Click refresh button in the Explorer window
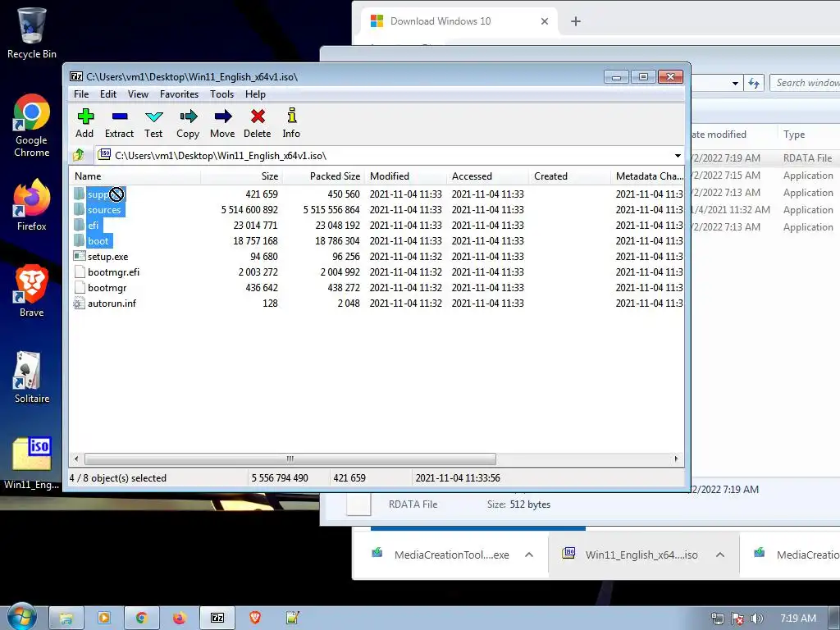The image size is (840, 630). tap(755, 83)
